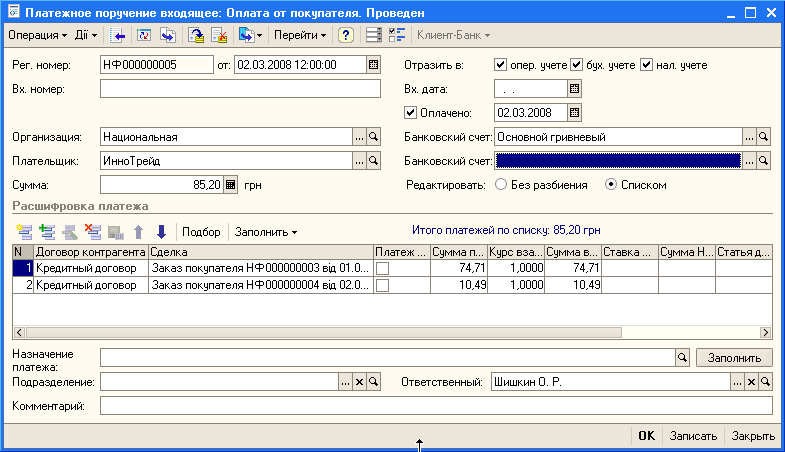Click the move row down arrow icon
The width and height of the screenshot is (785, 452).
(x=160, y=232)
